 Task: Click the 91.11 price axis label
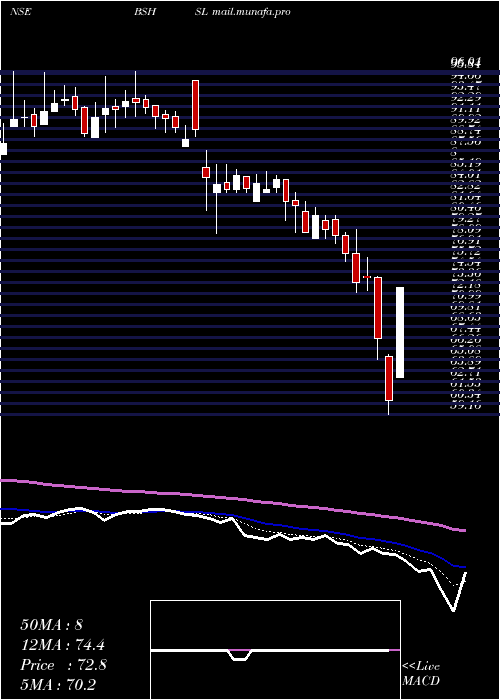pos(466,109)
